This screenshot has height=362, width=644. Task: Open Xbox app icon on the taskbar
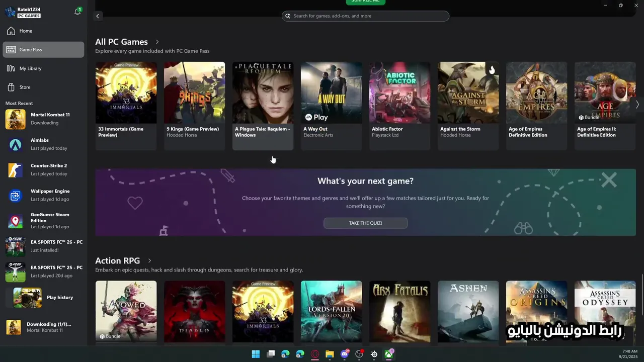(389, 354)
